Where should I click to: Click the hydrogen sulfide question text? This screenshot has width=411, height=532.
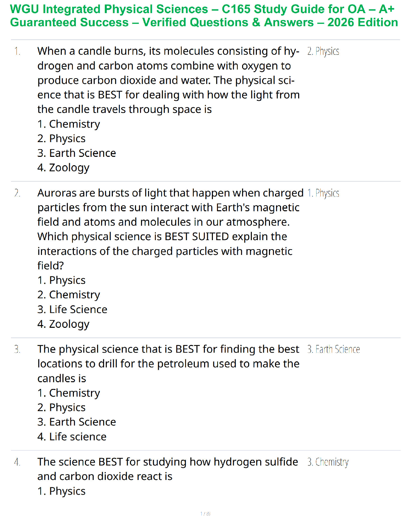tap(167, 469)
